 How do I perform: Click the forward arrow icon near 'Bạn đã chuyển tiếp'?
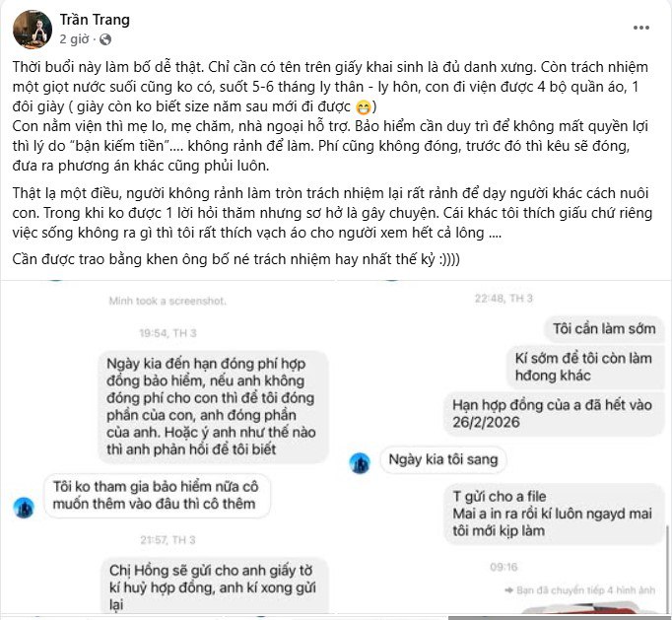pyautogui.click(x=509, y=590)
